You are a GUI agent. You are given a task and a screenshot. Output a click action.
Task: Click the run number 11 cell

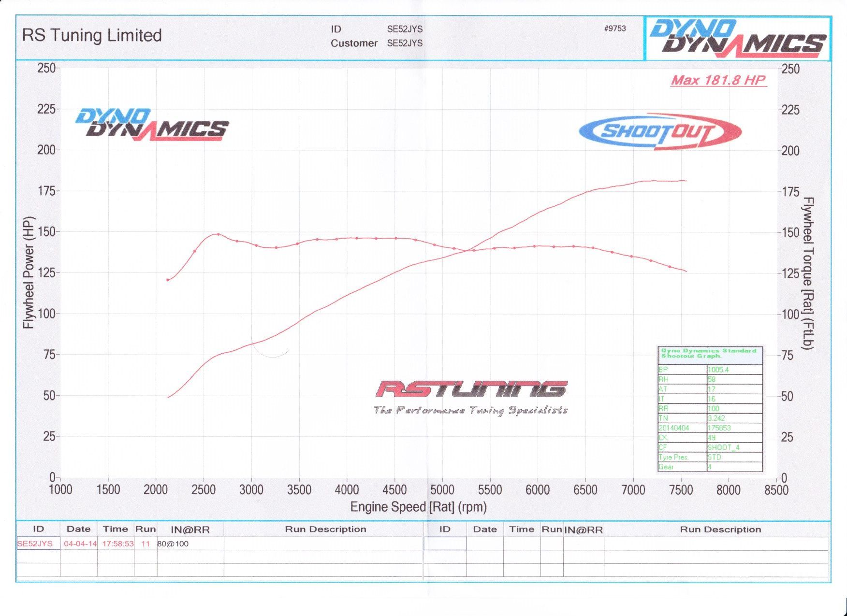click(146, 544)
